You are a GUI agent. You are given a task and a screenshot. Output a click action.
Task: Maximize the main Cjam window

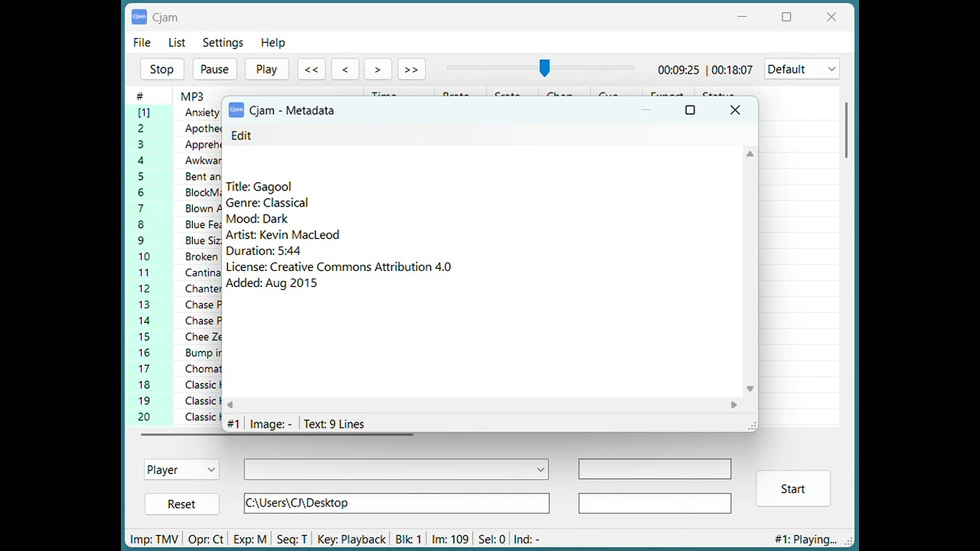pyautogui.click(x=786, y=17)
